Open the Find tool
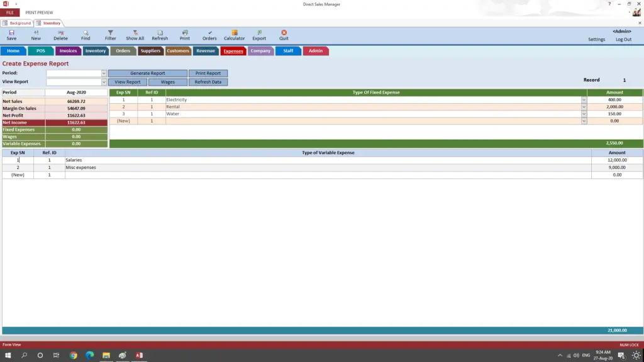 (86, 34)
